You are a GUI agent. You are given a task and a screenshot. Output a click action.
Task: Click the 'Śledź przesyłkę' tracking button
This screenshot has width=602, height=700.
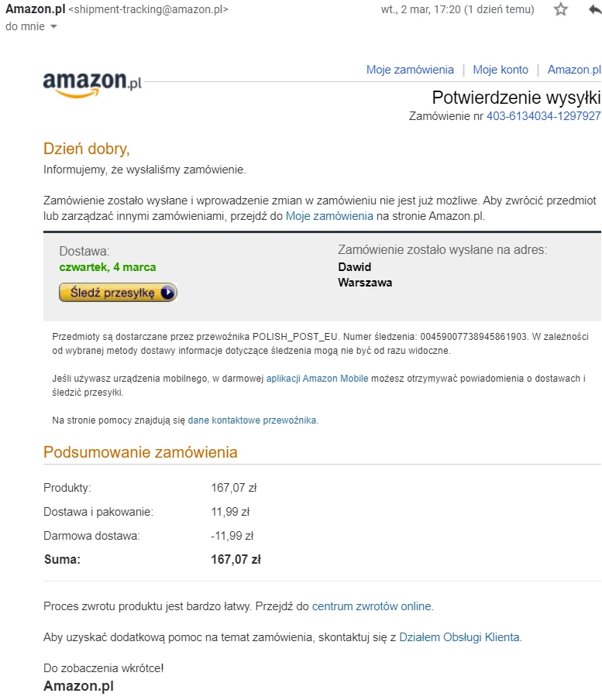coord(119,293)
